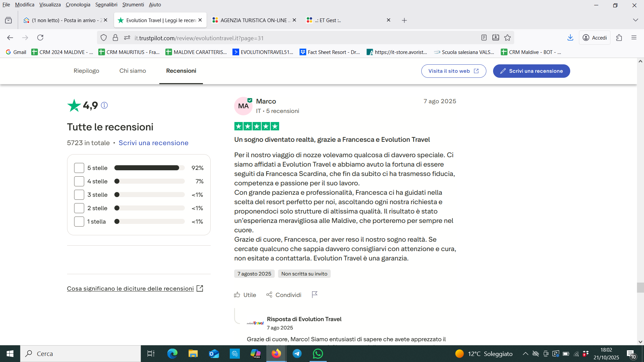The width and height of the screenshot is (644, 362).
Task: Click the Windows taskbar Cerca search box
Action: click(80, 354)
